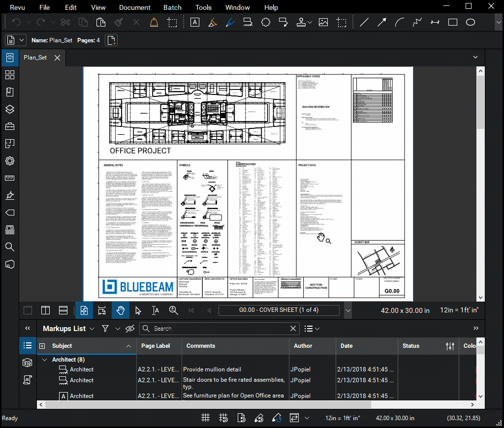Clear the markup search field

(293, 328)
